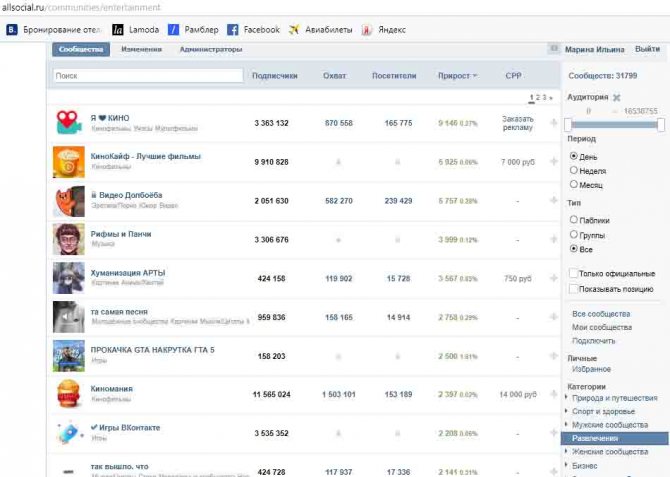Select the Неделя period radio button

pos(573,170)
